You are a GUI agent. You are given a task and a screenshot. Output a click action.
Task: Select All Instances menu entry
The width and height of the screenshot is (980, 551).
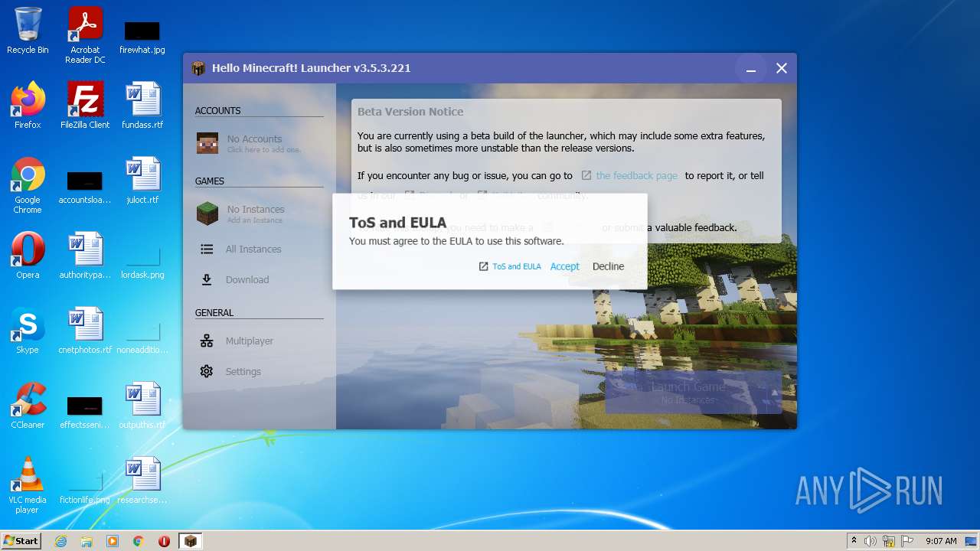(253, 249)
